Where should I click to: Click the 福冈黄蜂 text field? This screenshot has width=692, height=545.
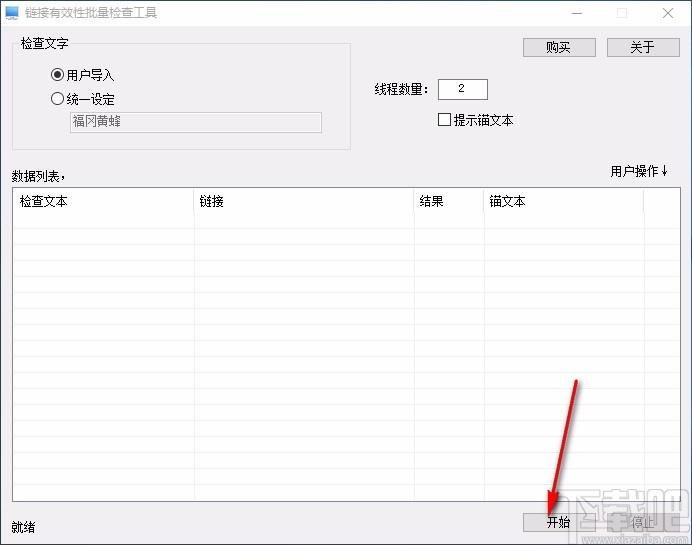195,122
